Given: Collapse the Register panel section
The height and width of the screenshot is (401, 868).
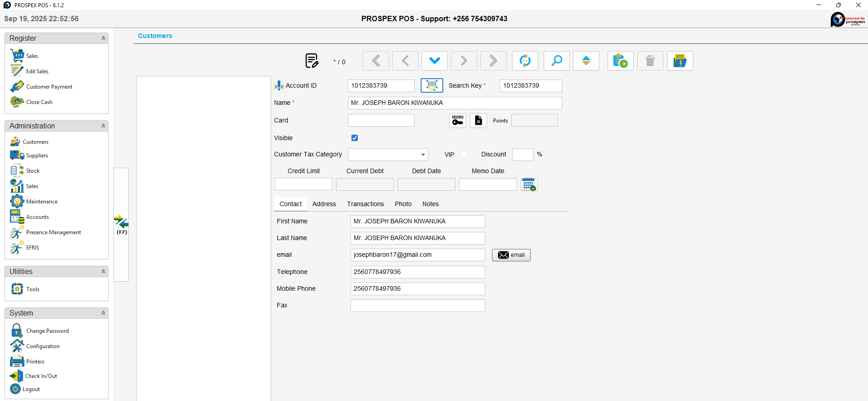Looking at the screenshot, I should 103,38.
